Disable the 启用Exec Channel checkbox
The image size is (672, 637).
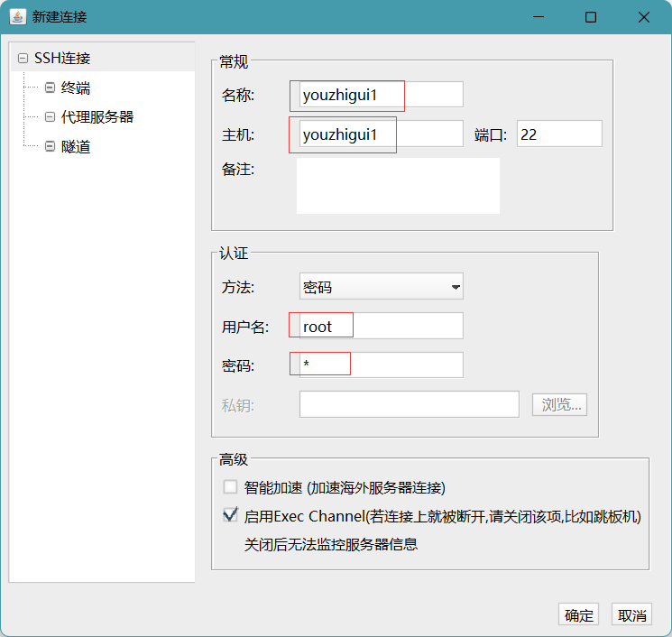[230, 514]
